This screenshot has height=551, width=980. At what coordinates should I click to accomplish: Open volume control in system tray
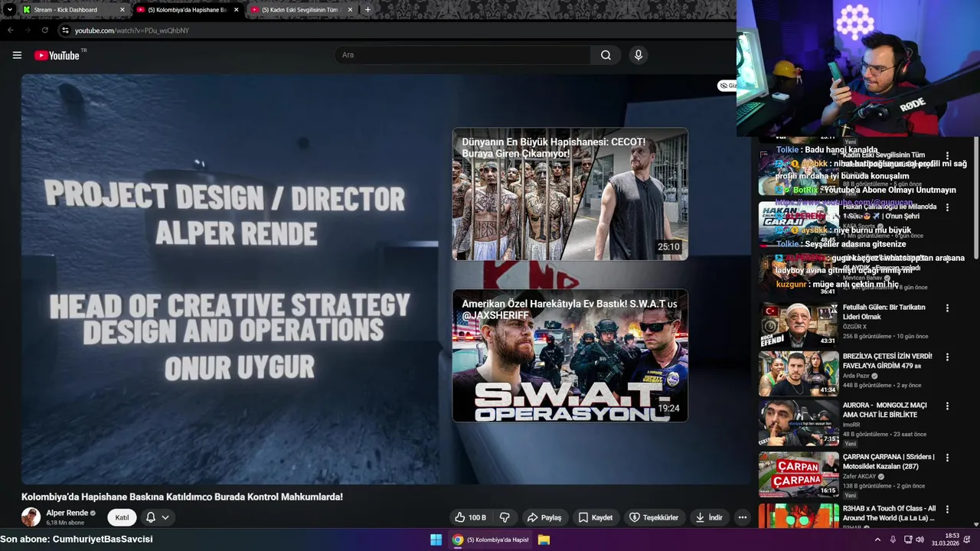[920, 540]
